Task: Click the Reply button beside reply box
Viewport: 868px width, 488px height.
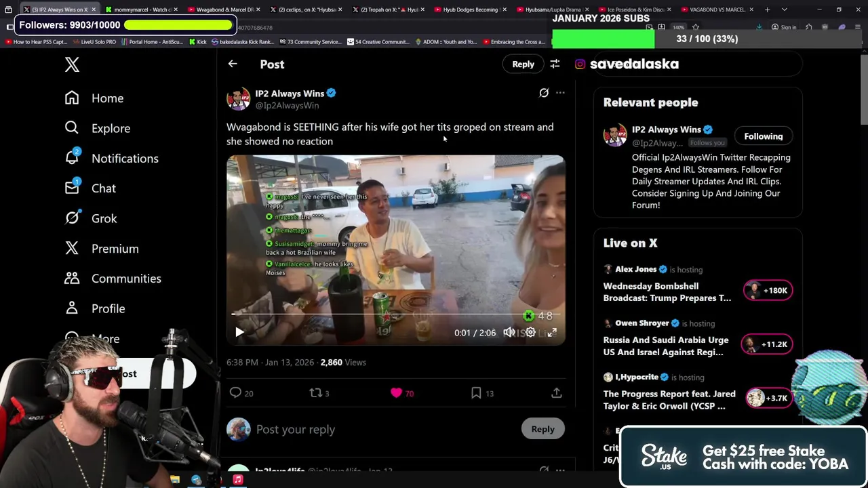Action: (542, 429)
